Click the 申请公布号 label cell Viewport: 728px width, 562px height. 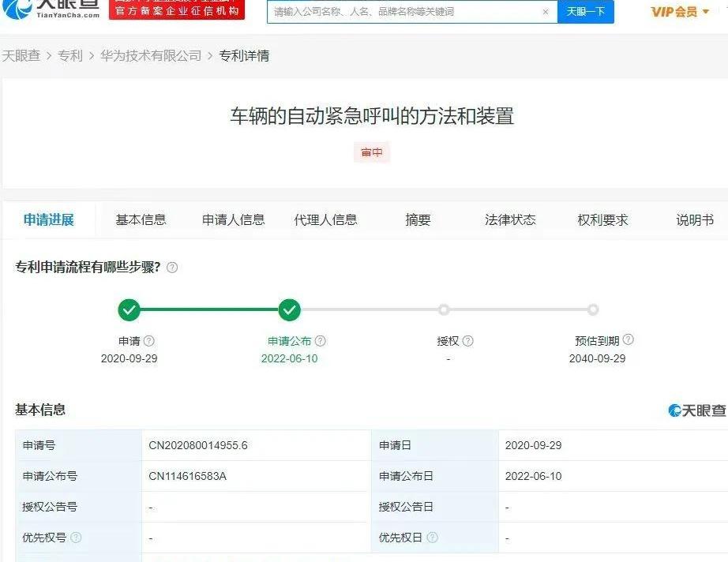(78, 476)
